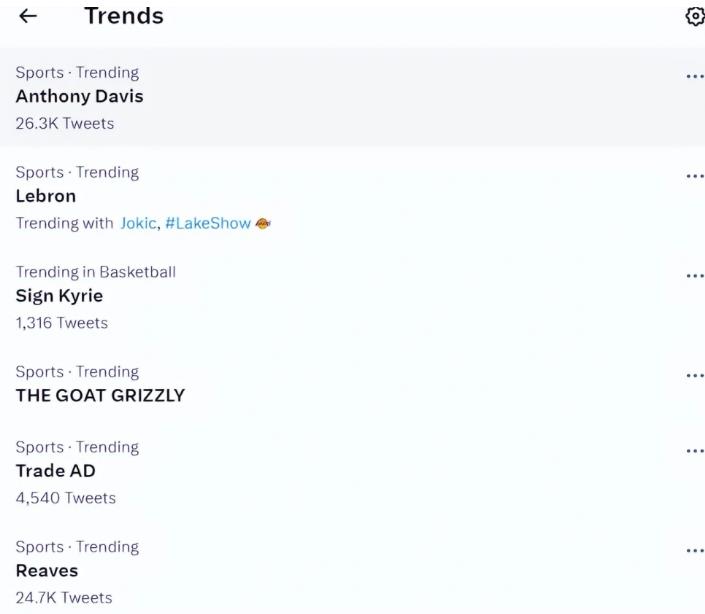
Task: Open the Jokic trending link
Action: (x=138, y=223)
